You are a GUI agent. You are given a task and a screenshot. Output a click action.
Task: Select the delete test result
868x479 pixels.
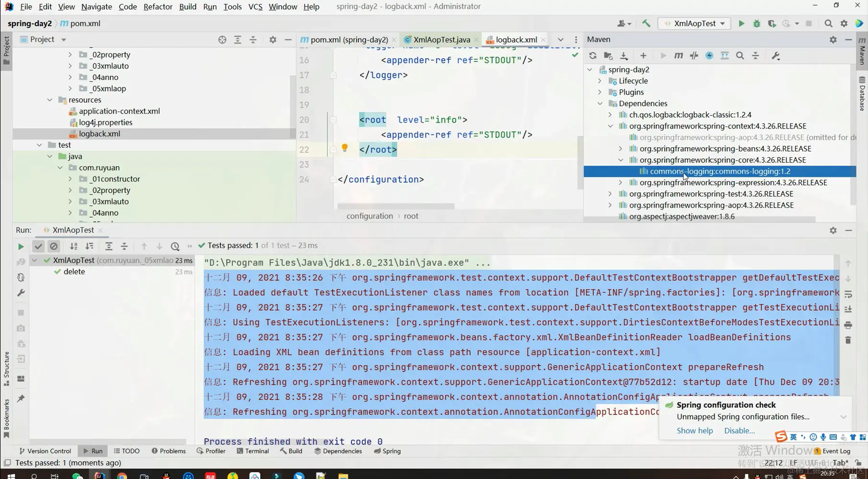pos(74,271)
